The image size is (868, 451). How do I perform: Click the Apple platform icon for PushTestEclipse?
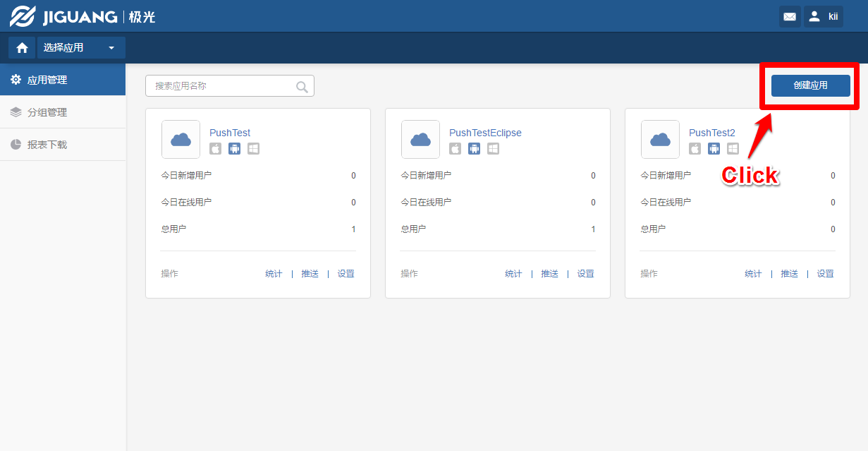point(455,149)
